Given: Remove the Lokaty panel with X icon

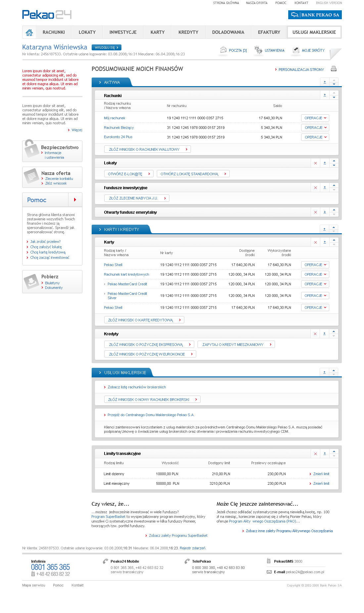Looking at the screenshot, I should pyautogui.click(x=315, y=163).
